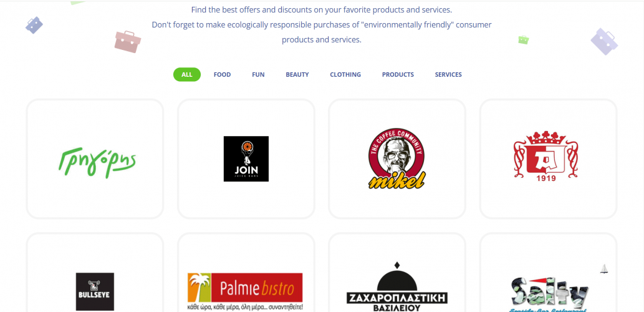Click the pink briefcase decoration icon
The height and width of the screenshot is (312, 644).
[x=128, y=42]
